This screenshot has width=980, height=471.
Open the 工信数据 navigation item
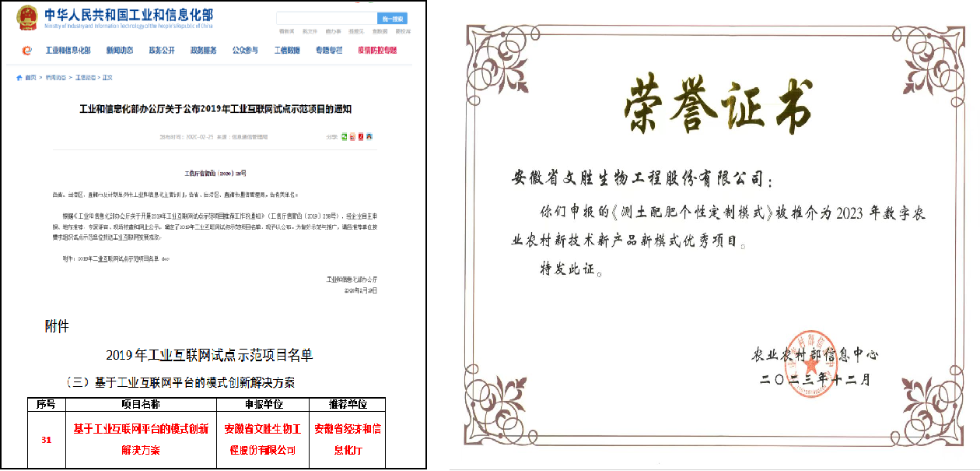coord(287,51)
